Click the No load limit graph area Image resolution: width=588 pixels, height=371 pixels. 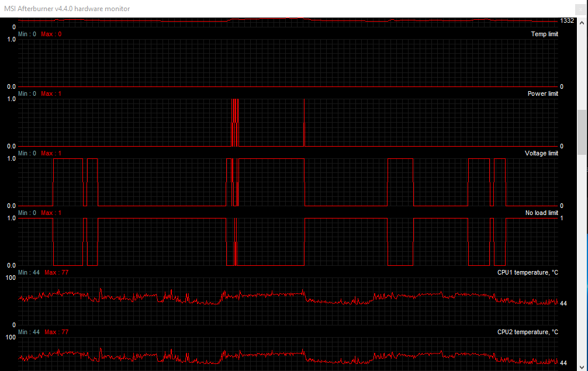click(x=288, y=242)
